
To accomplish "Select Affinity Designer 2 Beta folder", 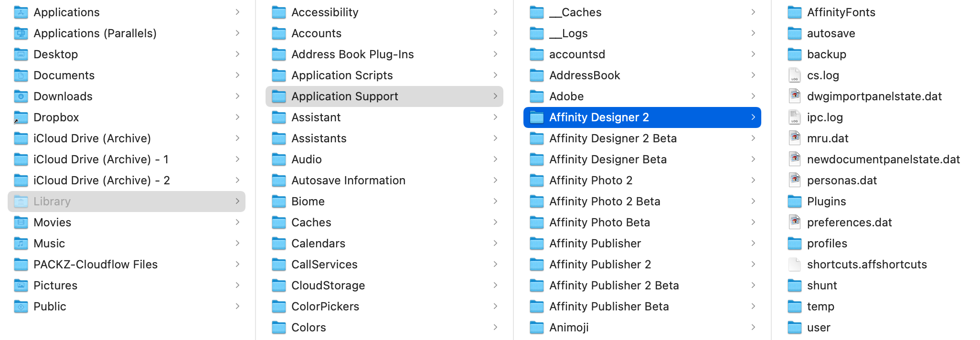I will 642,138.
